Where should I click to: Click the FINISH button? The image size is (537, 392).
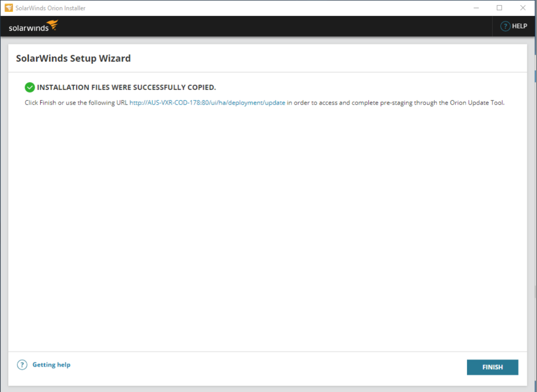click(x=492, y=367)
